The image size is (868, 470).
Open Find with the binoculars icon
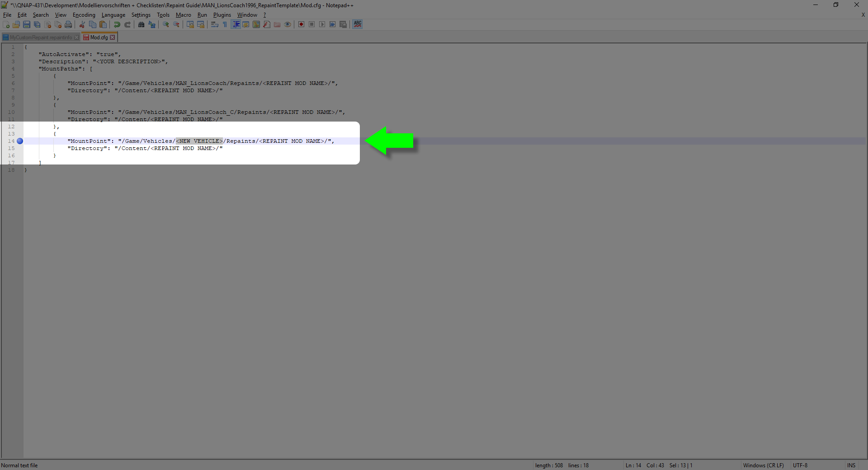tap(142, 24)
